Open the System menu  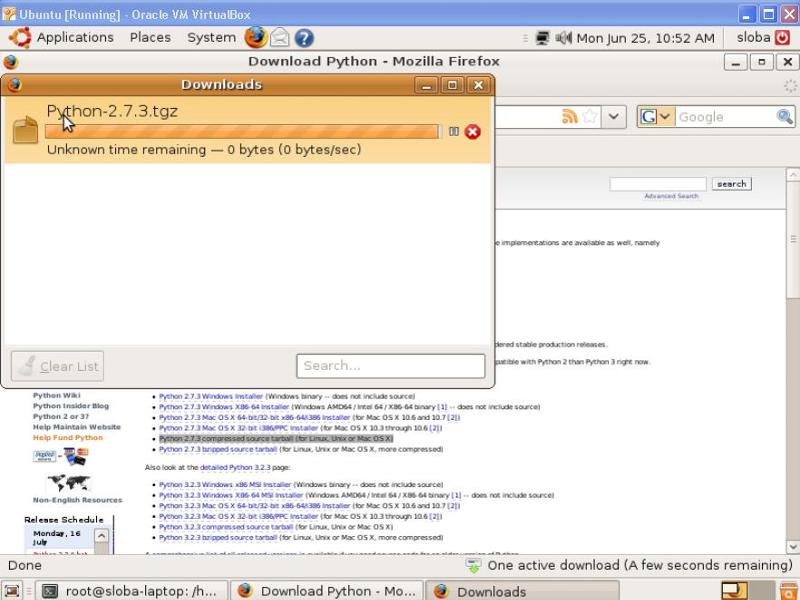point(211,38)
